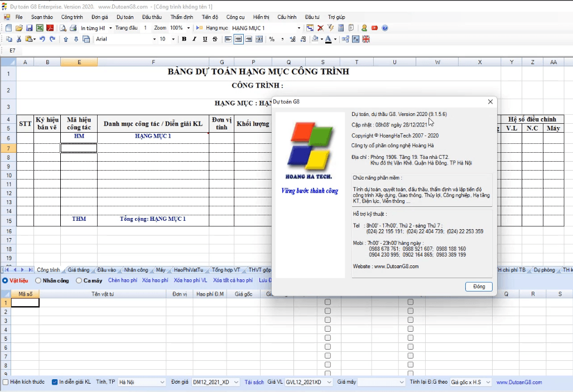Open print preview with the magnifier icon

point(63,28)
